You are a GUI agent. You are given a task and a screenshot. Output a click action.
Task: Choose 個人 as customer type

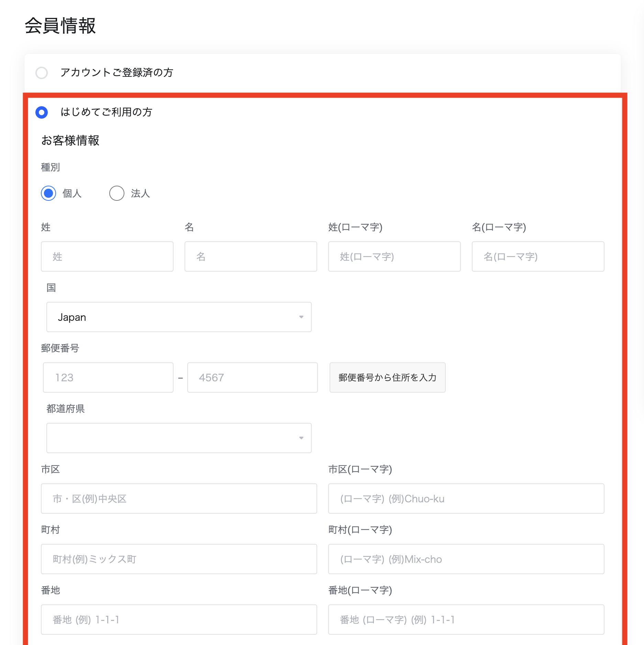point(48,193)
